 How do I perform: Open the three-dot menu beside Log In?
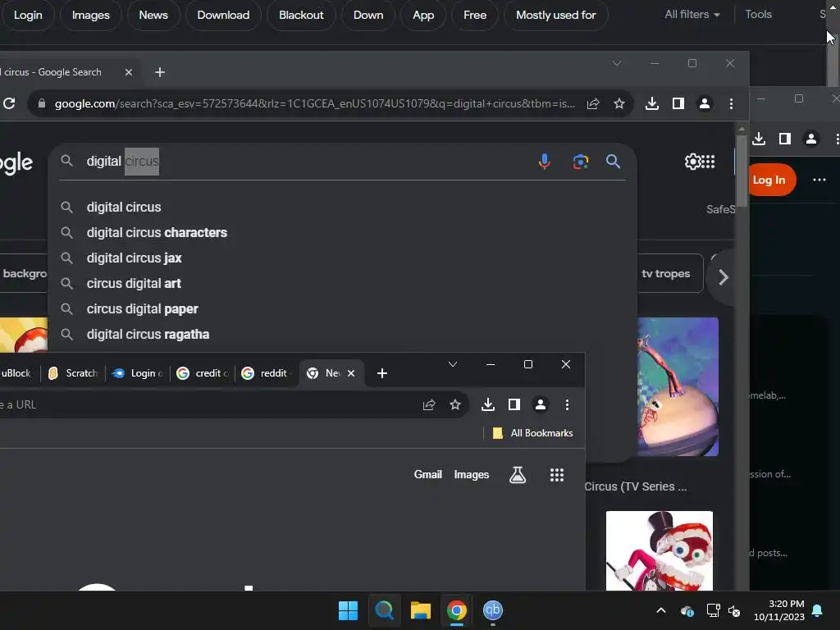tap(819, 180)
